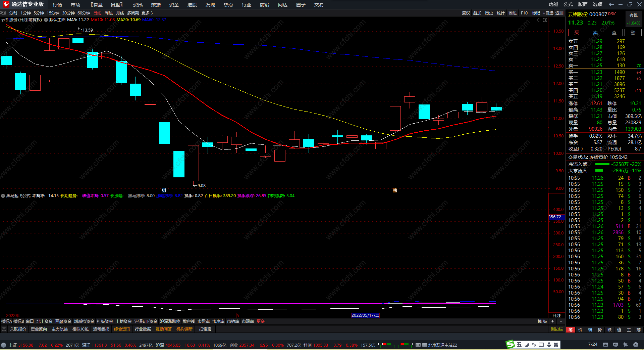Open the 日线 period selector at chart corner
Image resolution: width=644 pixels, height=350 pixels.
[x=556, y=316]
